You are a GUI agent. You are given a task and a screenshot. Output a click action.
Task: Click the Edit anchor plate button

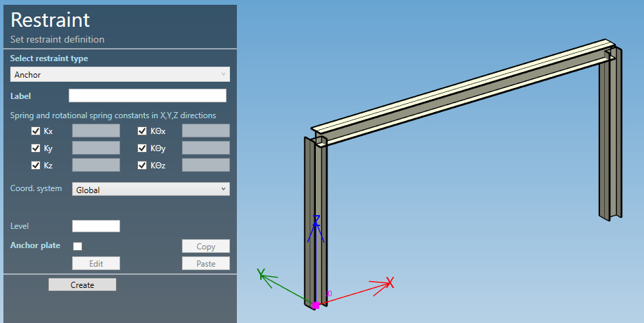(x=96, y=263)
